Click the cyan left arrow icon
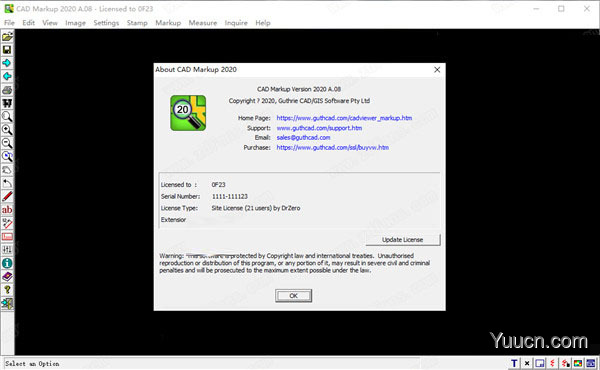This screenshot has width=600, height=370. (7, 77)
